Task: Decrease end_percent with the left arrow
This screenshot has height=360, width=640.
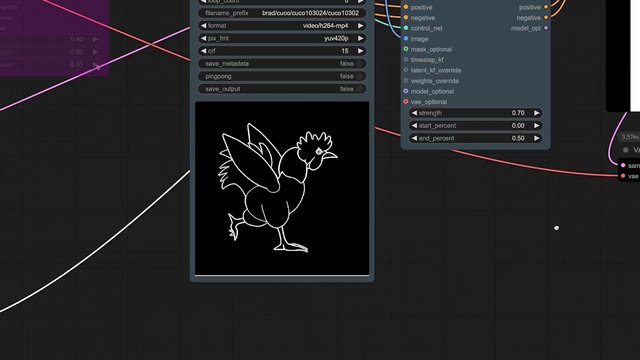Action: [414, 138]
